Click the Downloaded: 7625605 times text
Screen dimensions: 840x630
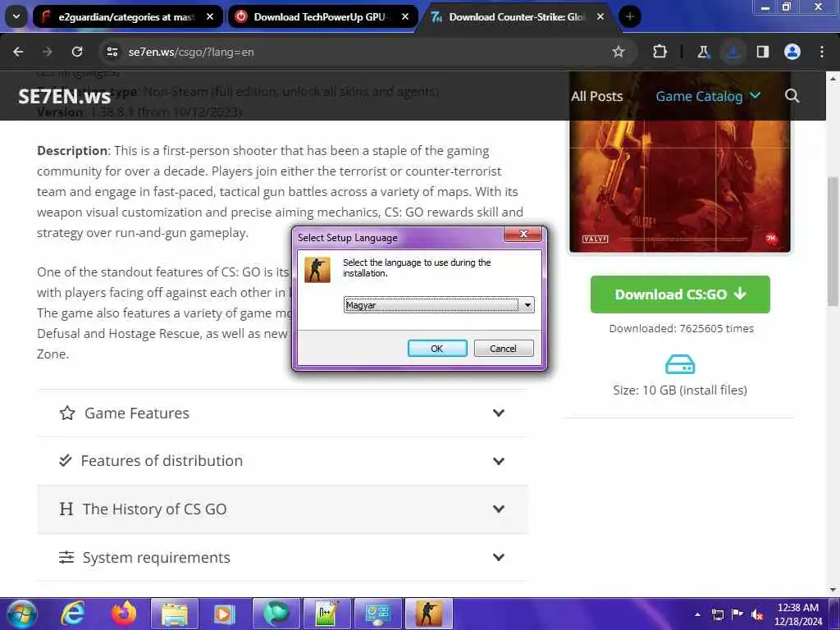(x=681, y=328)
